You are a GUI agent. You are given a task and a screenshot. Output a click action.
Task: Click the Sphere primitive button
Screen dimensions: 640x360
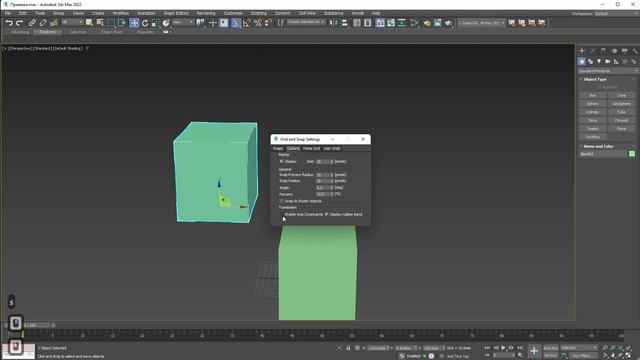pos(593,104)
